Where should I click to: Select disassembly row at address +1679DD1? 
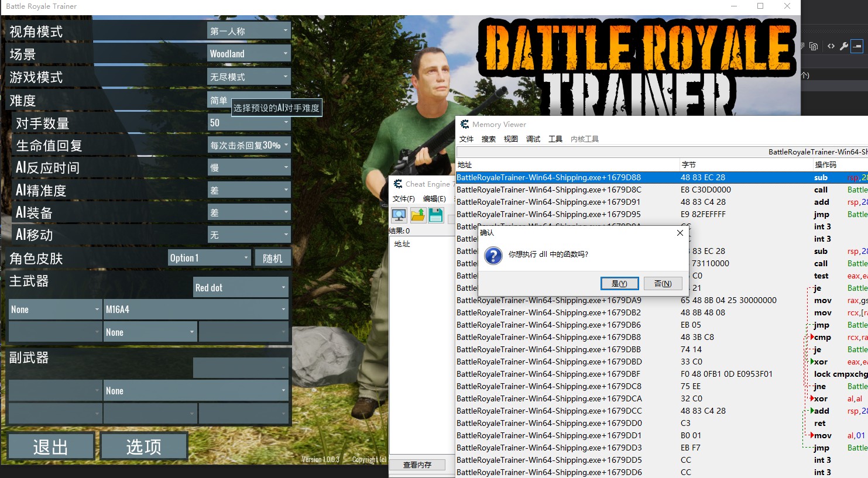[x=662, y=435]
